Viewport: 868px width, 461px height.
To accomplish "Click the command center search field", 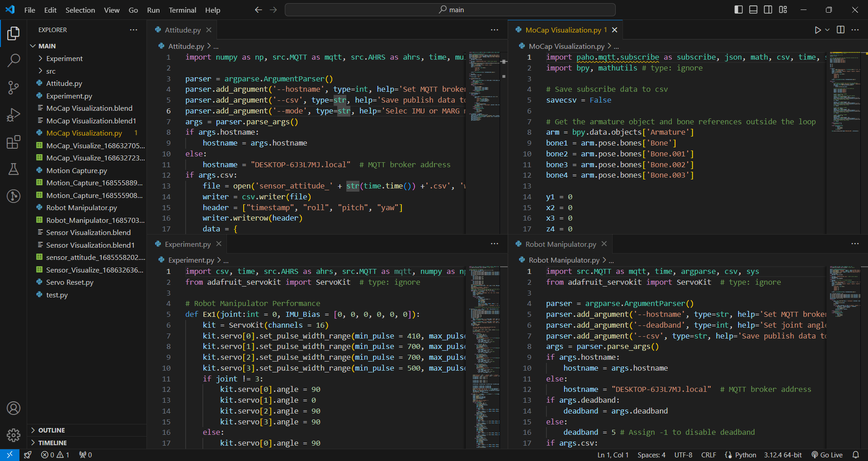I will [450, 9].
